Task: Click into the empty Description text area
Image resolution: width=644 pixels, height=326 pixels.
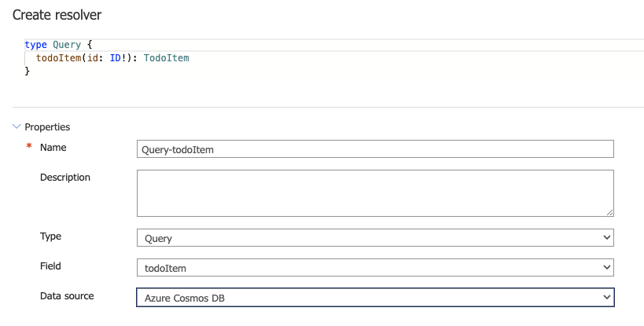Action: click(375, 193)
